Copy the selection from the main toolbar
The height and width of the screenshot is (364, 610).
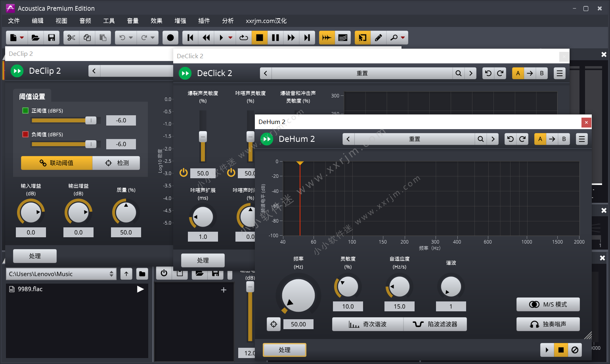pyautogui.click(x=87, y=38)
